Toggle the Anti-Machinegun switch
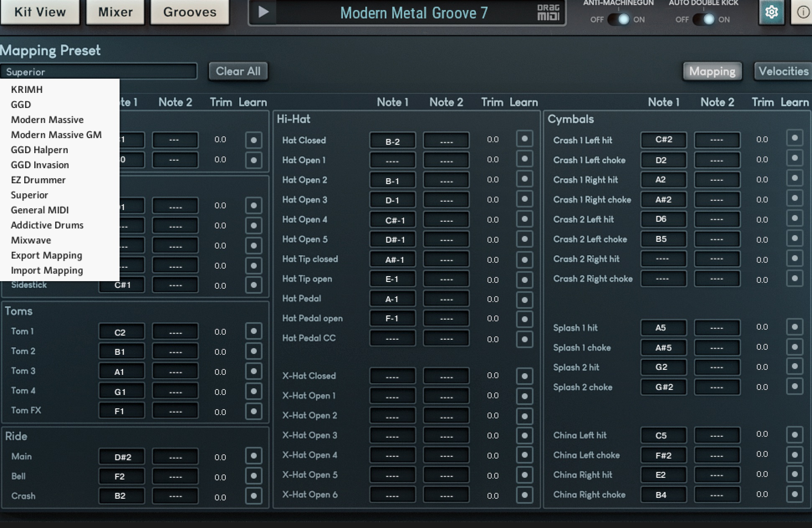 point(618,19)
